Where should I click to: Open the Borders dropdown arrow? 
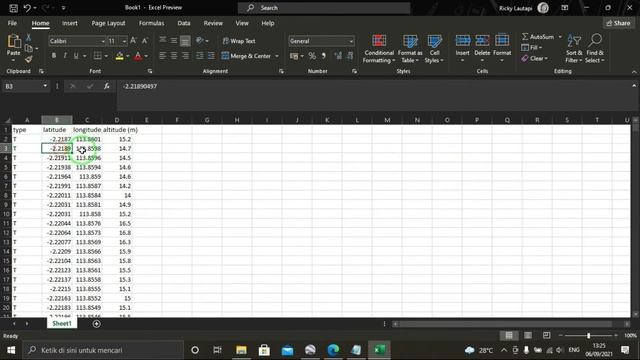106,56
